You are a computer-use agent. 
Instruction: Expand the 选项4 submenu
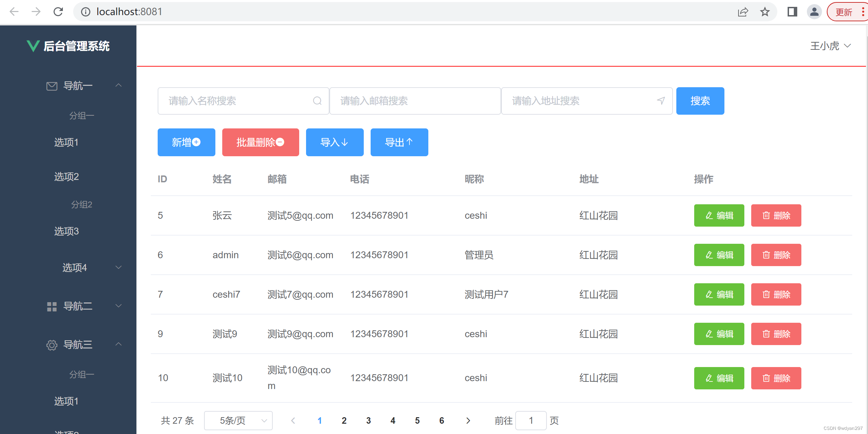[119, 267]
